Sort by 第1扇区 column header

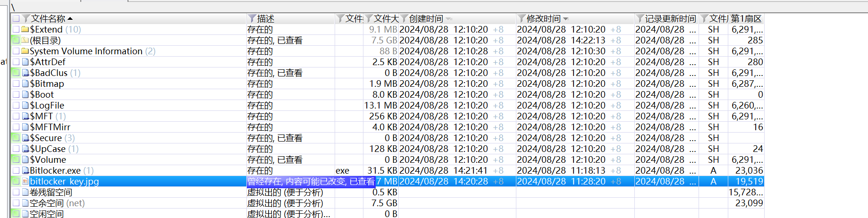click(747, 18)
